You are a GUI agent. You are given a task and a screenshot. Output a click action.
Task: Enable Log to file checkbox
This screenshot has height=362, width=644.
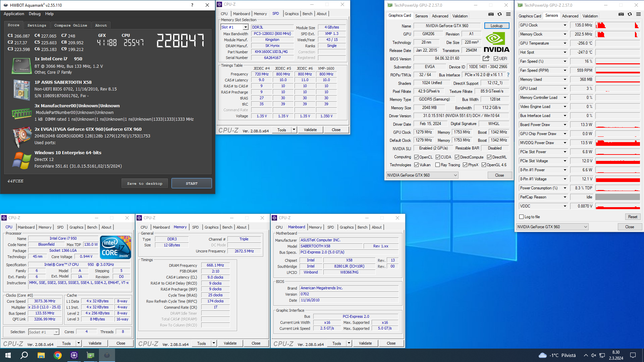point(521,217)
